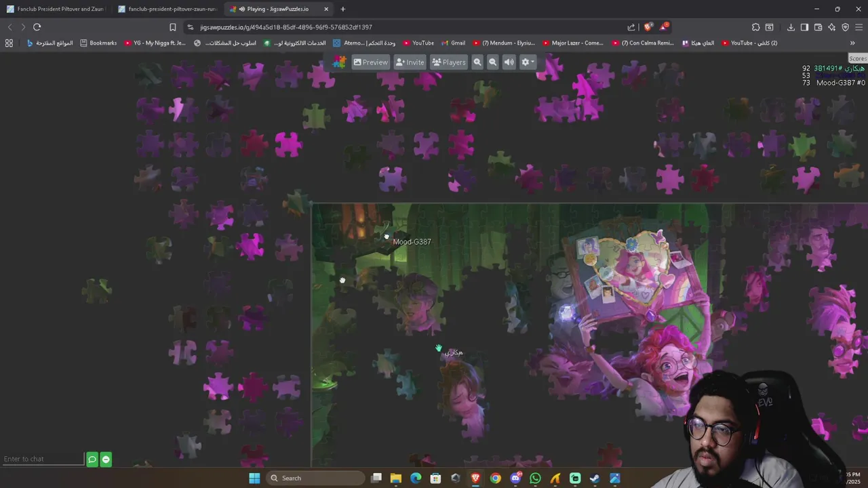
Task: Switch to Fanclub President Piltover and Zaun tab
Action: point(56,9)
